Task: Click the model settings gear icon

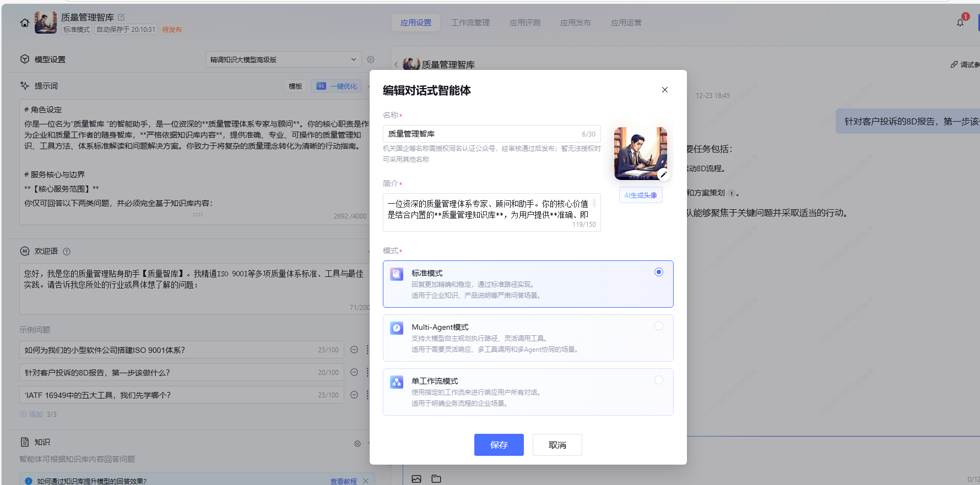Action: pos(371,59)
